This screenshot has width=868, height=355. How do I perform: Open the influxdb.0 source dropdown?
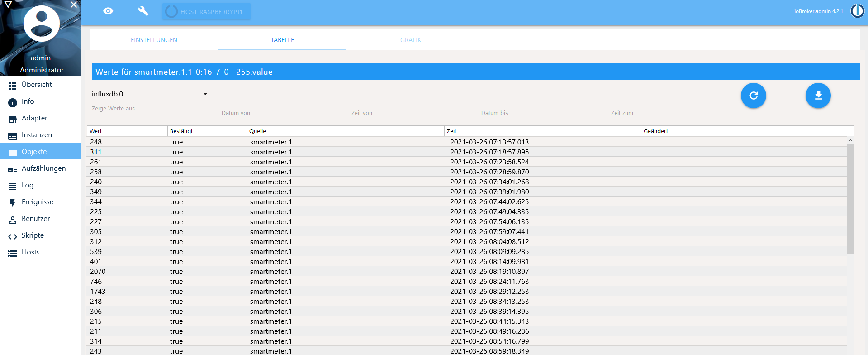151,94
